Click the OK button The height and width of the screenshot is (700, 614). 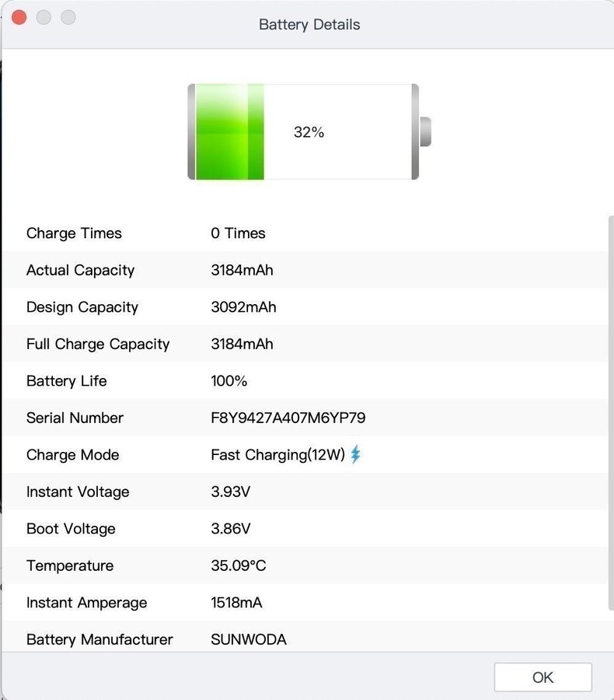(x=542, y=677)
